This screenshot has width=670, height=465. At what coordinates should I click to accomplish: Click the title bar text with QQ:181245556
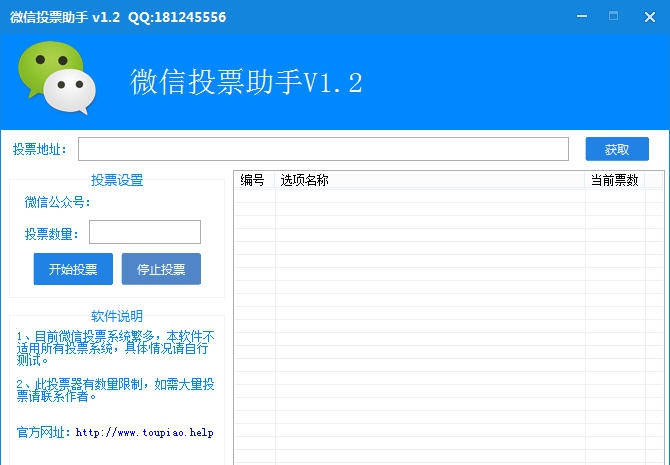coord(118,17)
